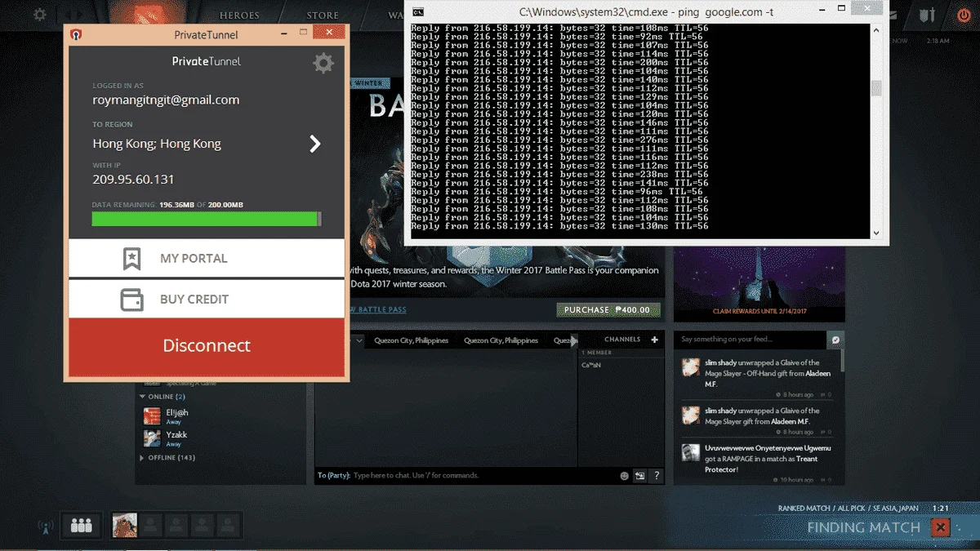This screenshot has width=980, height=551.
Task: Click Yzakk's avatar thumbnail
Action: coord(152,439)
